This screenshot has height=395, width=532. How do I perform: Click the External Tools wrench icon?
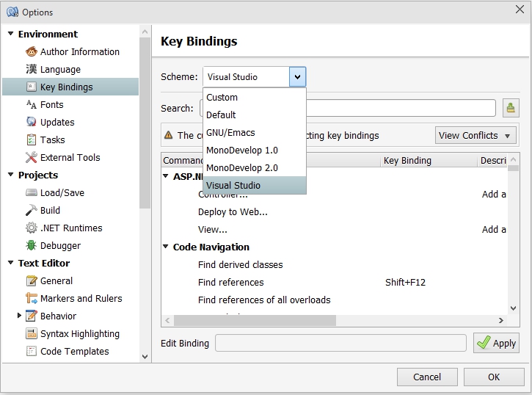(32, 157)
